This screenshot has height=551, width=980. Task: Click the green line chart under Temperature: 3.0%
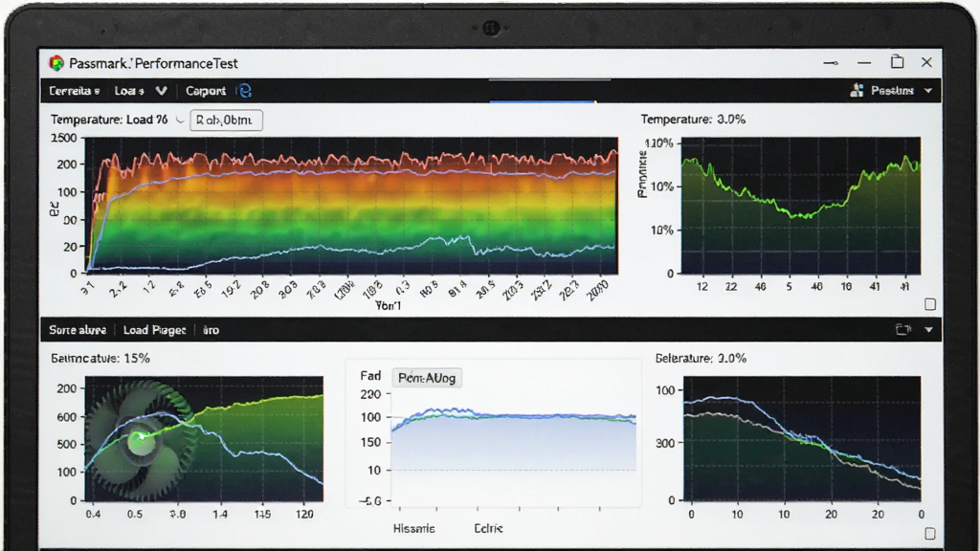[x=801, y=206]
